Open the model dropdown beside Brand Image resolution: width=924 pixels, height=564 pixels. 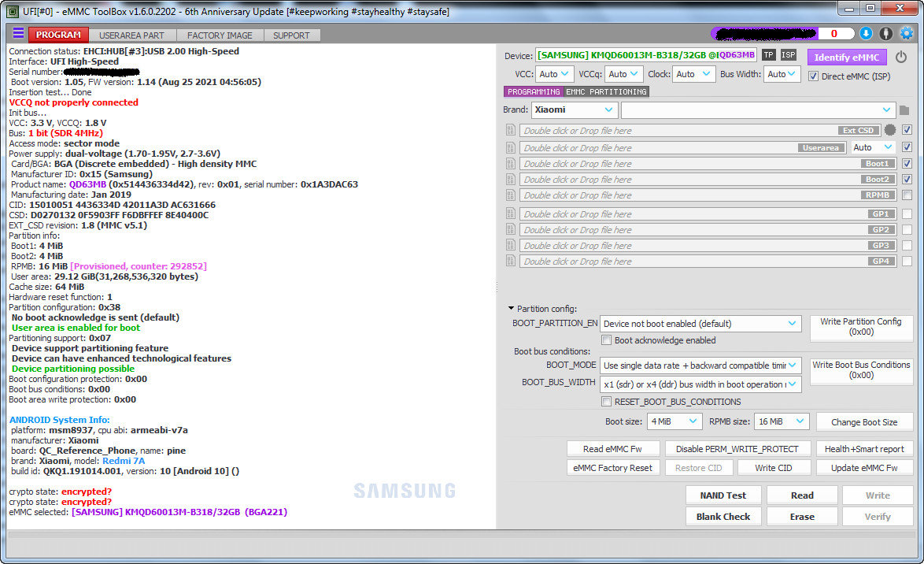click(x=758, y=109)
